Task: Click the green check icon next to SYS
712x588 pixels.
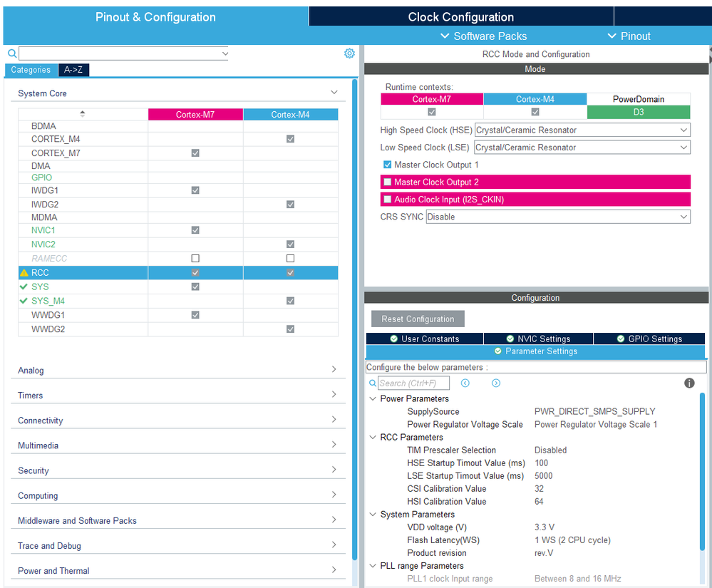Action: (24, 287)
